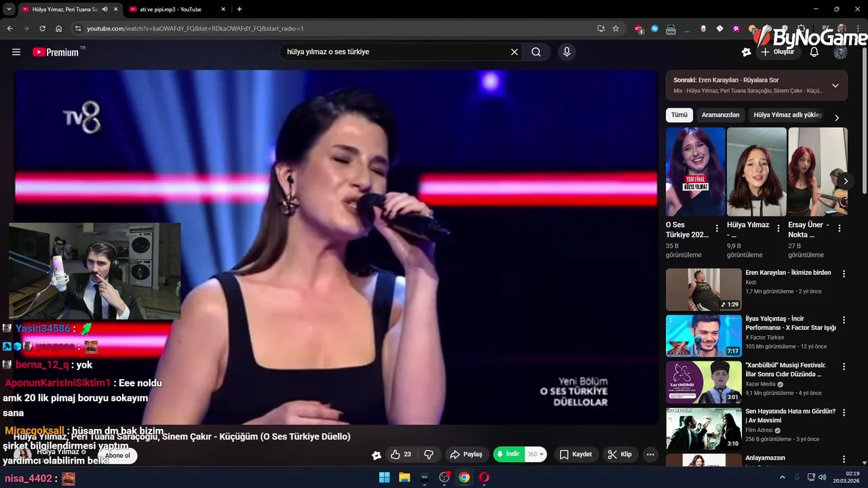Open Eren Karayılan - İkimize birden thumbnail
The width and height of the screenshot is (868, 488).
point(704,289)
